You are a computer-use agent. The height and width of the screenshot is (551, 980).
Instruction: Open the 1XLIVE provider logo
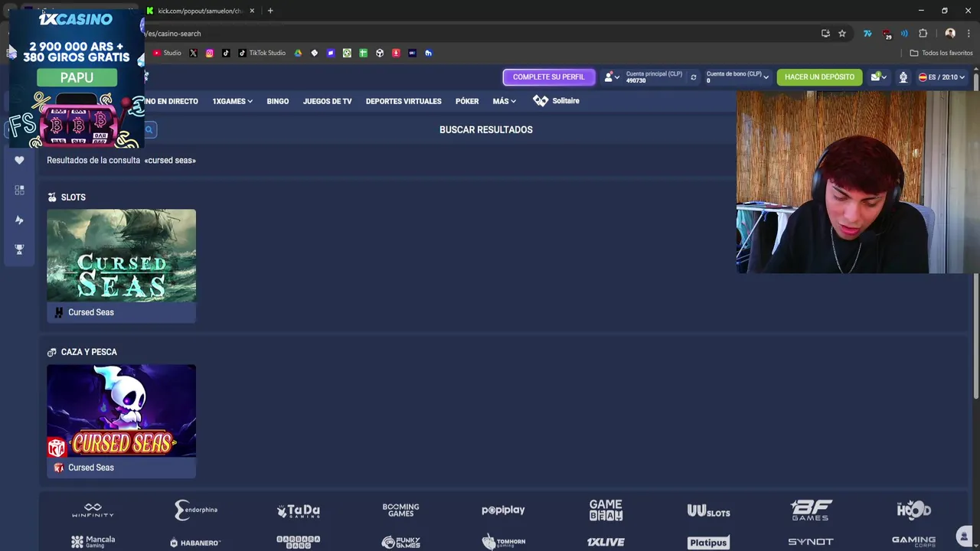point(606,543)
